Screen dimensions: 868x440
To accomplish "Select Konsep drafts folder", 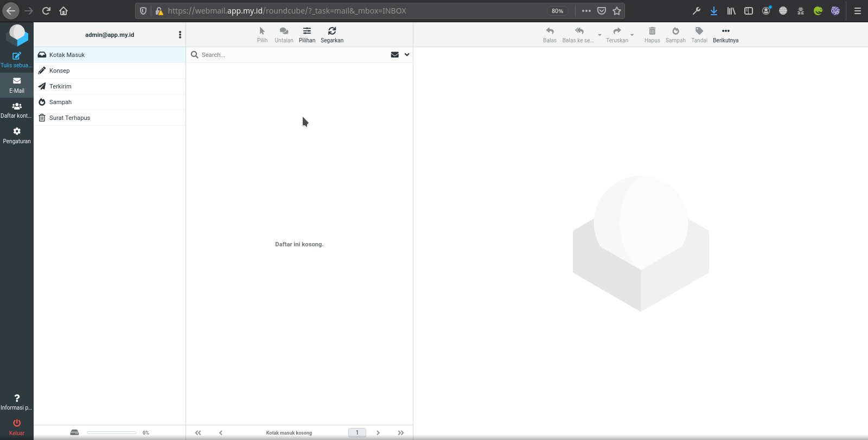I will pos(110,71).
